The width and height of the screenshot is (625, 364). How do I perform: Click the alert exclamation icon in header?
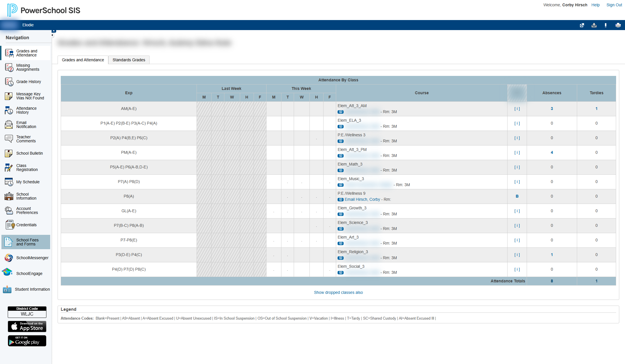point(606,25)
